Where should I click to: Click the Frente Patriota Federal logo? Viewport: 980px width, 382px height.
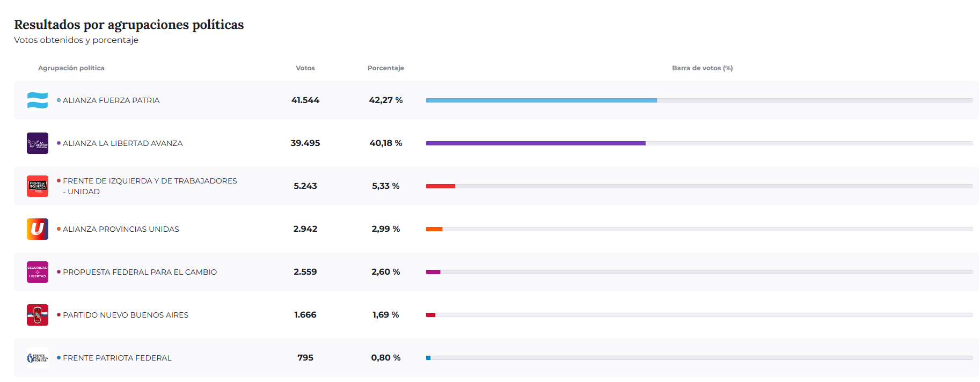pyautogui.click(x=38, y=358)
